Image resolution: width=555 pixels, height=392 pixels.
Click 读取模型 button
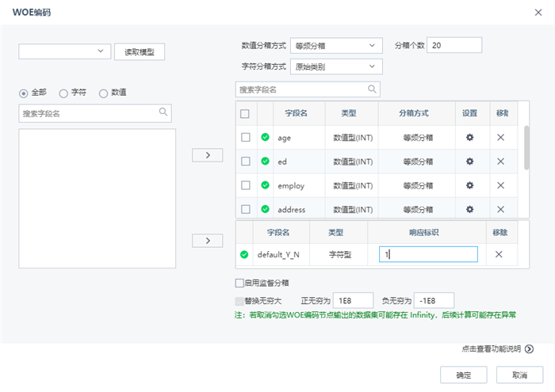tap(140, 52)
